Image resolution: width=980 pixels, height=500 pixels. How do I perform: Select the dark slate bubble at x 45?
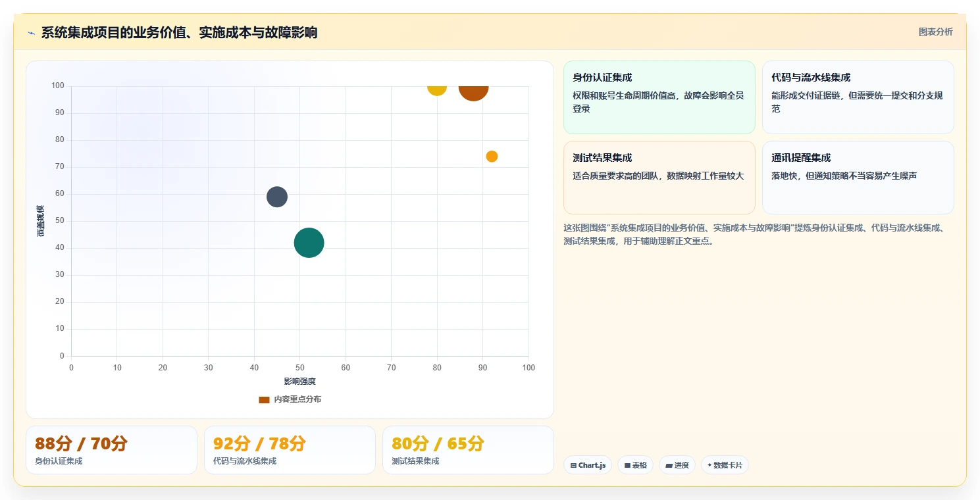pos(277,197)
